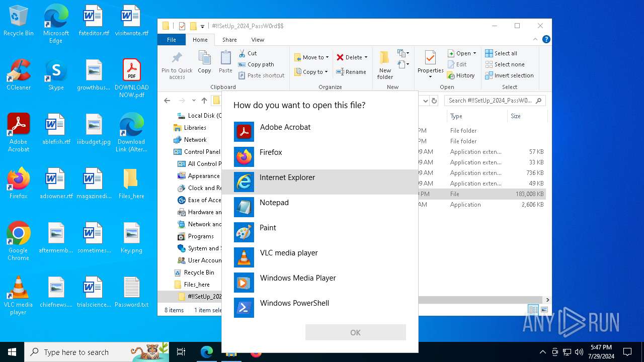Choose Windows PowerShell in the dialog
The width and height of the screenshot is (644, 362).
(319, 308)
